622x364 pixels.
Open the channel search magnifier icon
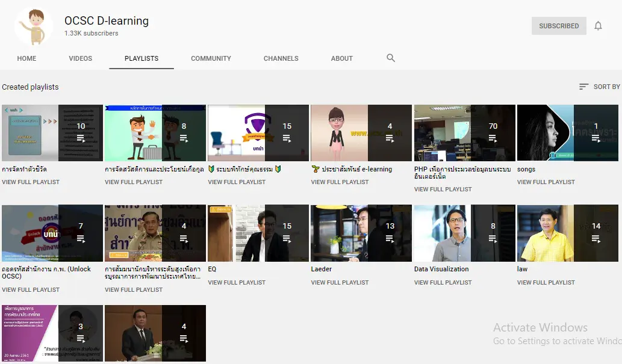(391, 58)
